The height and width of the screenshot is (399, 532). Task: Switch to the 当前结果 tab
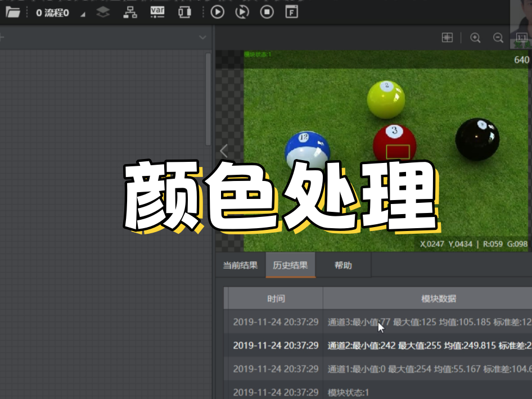pyautogui.click(x=240, y=265)
